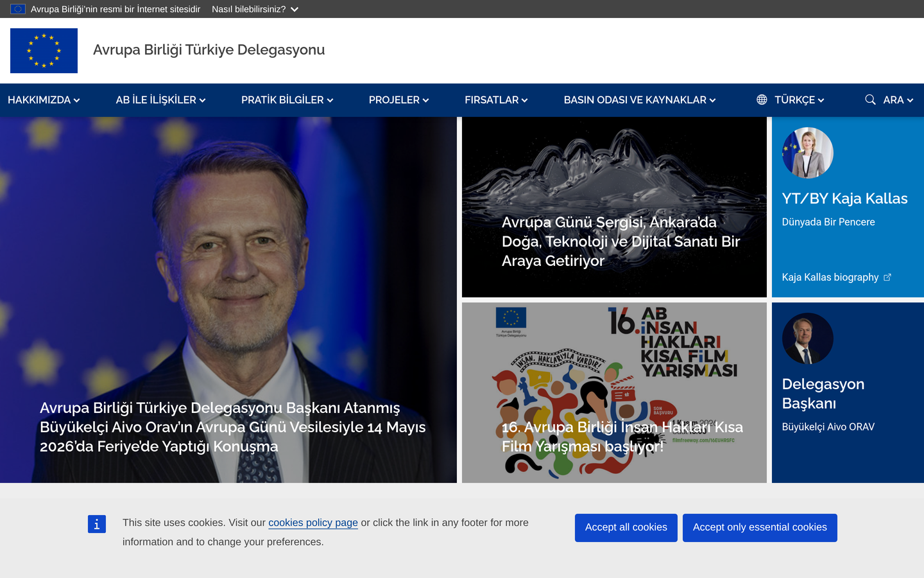
Task: Click the external link icon beside Kaja Kallas biography
Action: pyautogui.click(x=887, y=277)
